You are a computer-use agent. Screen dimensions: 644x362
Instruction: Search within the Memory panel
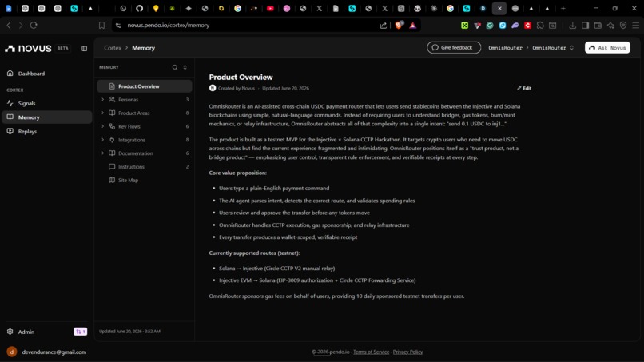click(x=175, y=67)
